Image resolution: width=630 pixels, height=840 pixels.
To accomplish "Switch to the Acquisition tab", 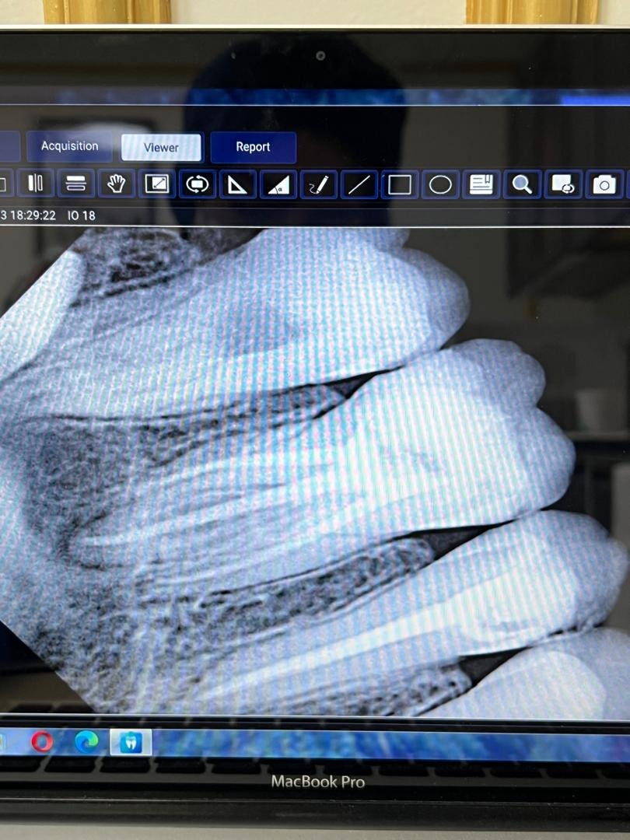I will point(69,146).
